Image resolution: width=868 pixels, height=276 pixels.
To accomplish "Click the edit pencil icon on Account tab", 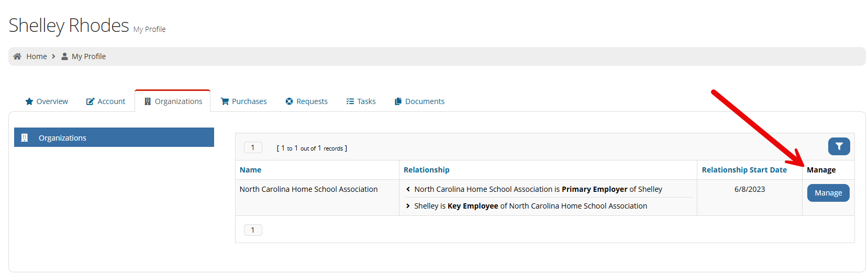I will point(91,101).
